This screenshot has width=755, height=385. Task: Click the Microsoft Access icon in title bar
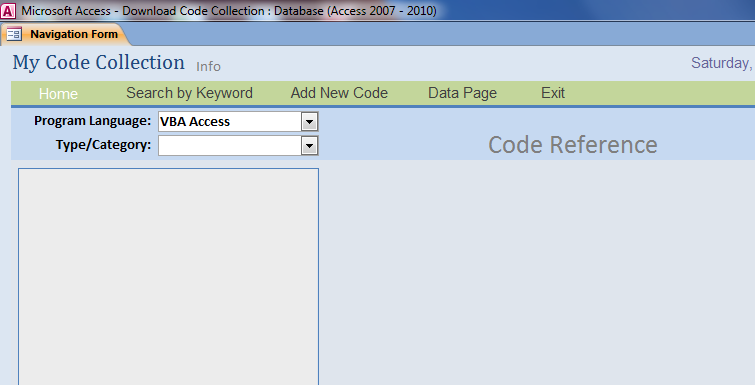[x=8, y=11]
